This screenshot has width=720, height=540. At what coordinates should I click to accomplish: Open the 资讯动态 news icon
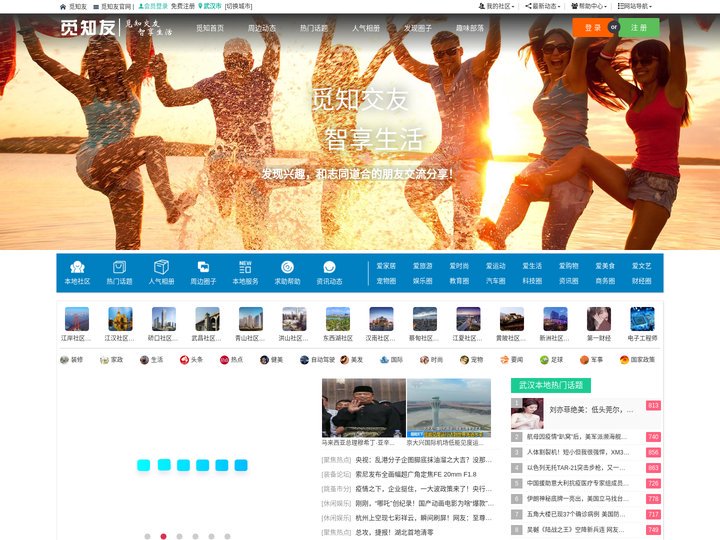point(329,267)
